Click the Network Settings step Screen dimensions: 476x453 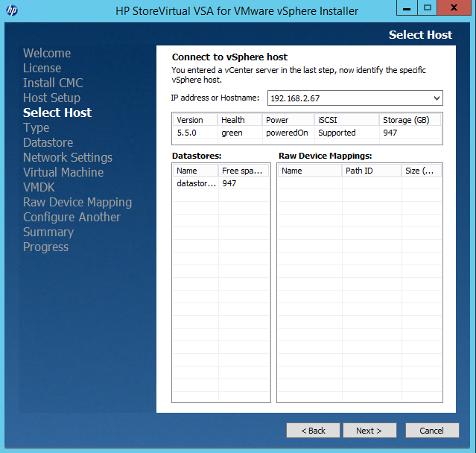(x=68, y=157)
